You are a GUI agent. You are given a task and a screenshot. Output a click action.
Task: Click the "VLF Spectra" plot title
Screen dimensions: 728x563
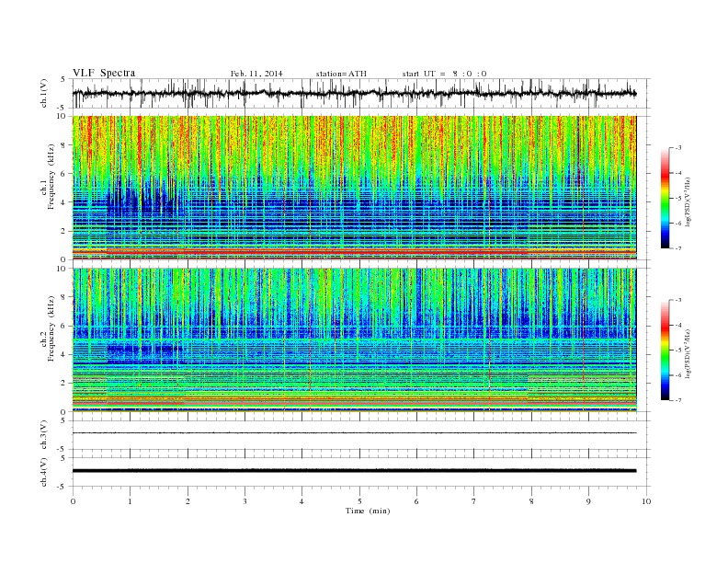click(104, 73)
